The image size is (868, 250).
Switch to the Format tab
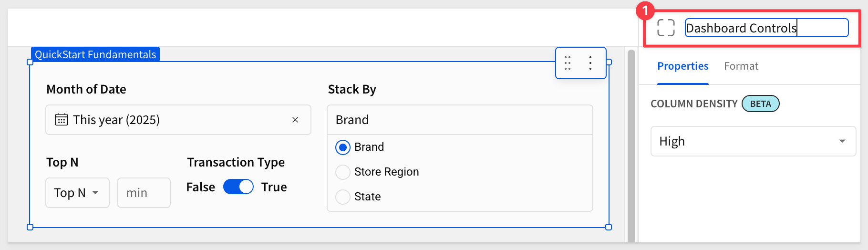(741, 66)
